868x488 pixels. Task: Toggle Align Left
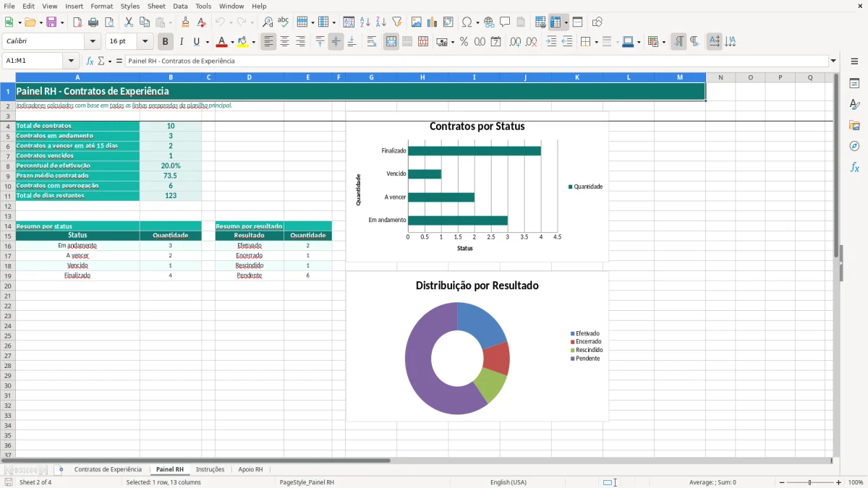[x=269, y=42]
